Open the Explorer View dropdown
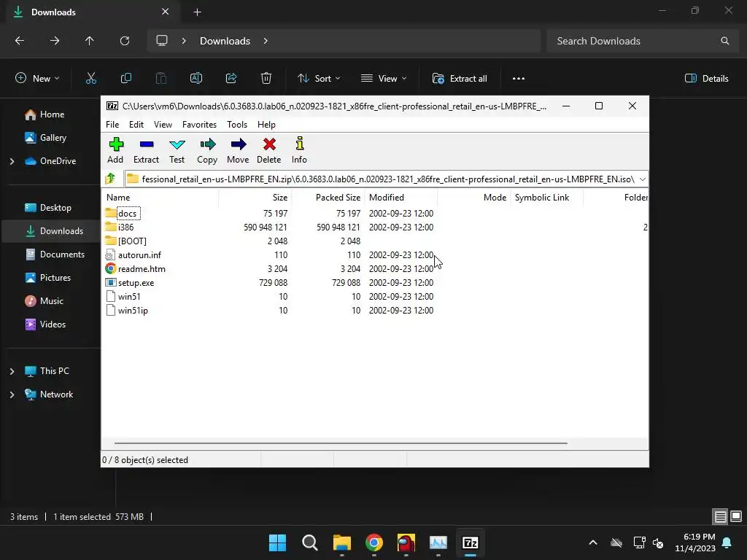This screenshot has height=560, width=747. pos(384,79)
